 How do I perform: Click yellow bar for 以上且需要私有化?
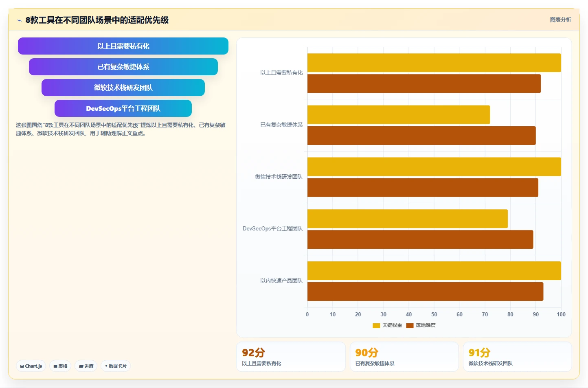click(x=434, y=63)
